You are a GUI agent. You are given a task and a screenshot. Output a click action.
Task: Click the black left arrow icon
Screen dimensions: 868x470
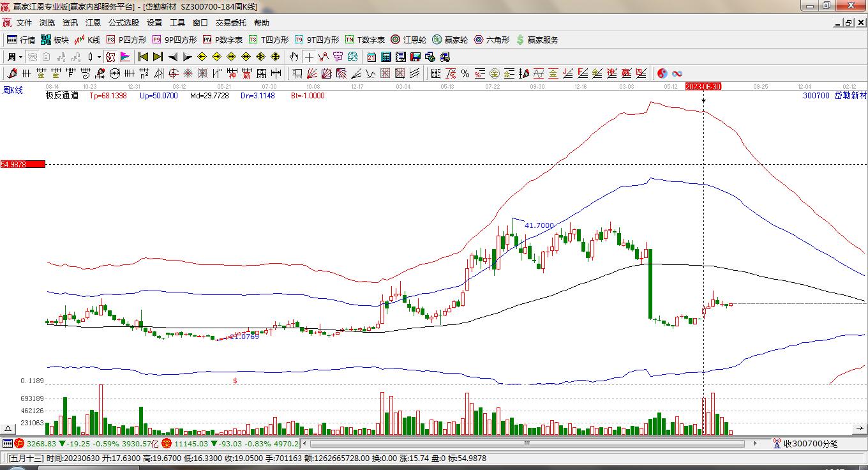[173, 57]
